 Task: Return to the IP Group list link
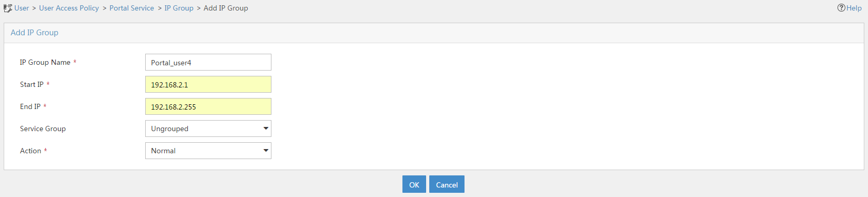[x=179, y=8]
